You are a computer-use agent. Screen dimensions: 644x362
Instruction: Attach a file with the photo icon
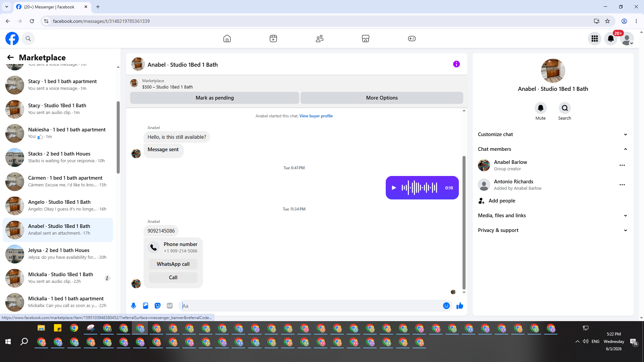click(146, 306)
